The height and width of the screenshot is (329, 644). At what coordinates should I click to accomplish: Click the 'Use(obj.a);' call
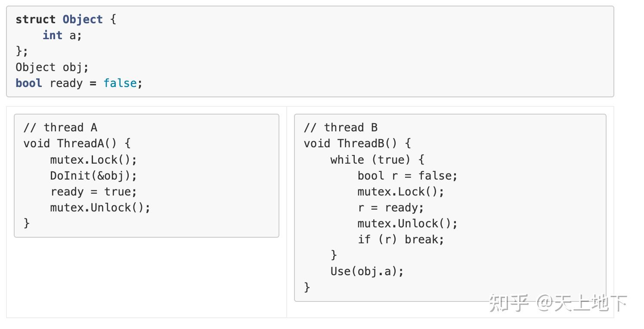[367, 271]
